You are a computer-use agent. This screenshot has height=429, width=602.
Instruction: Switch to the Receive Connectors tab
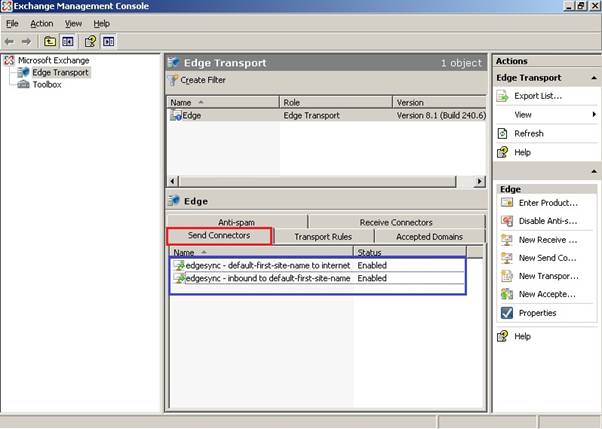coord(396,222)
